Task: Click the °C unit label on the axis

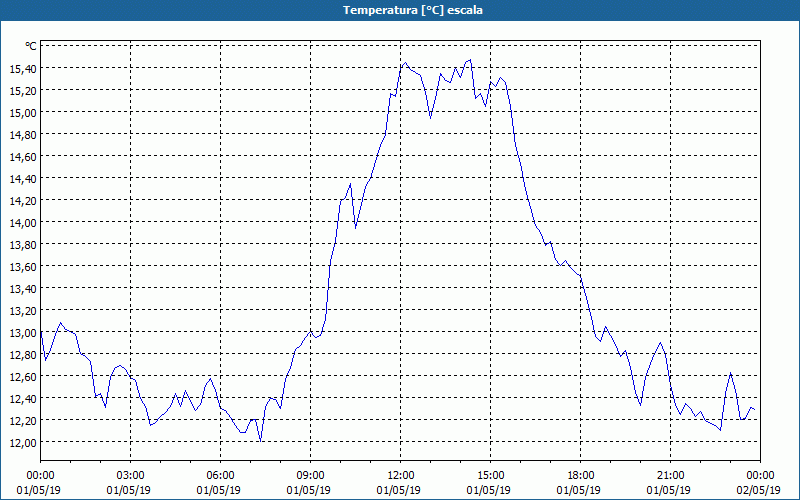Action: click(x=31, y=46)
